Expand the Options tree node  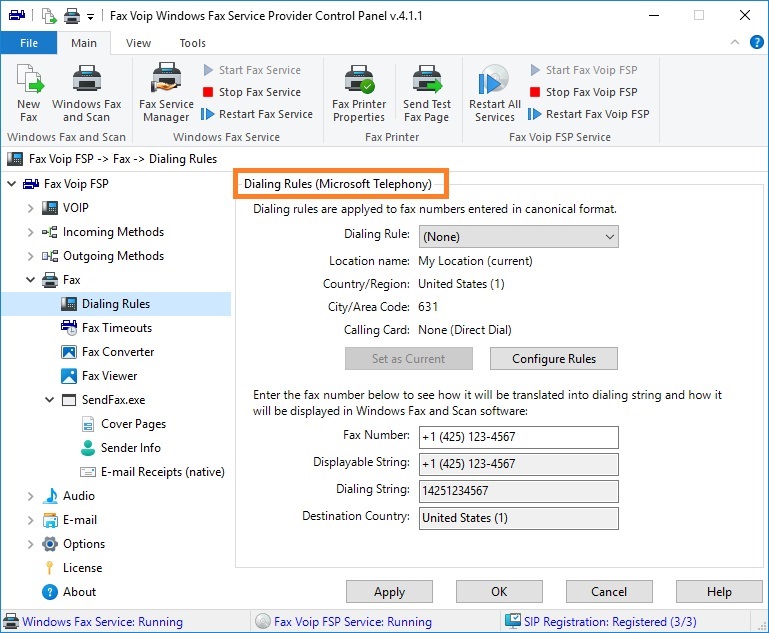[30, 544]
